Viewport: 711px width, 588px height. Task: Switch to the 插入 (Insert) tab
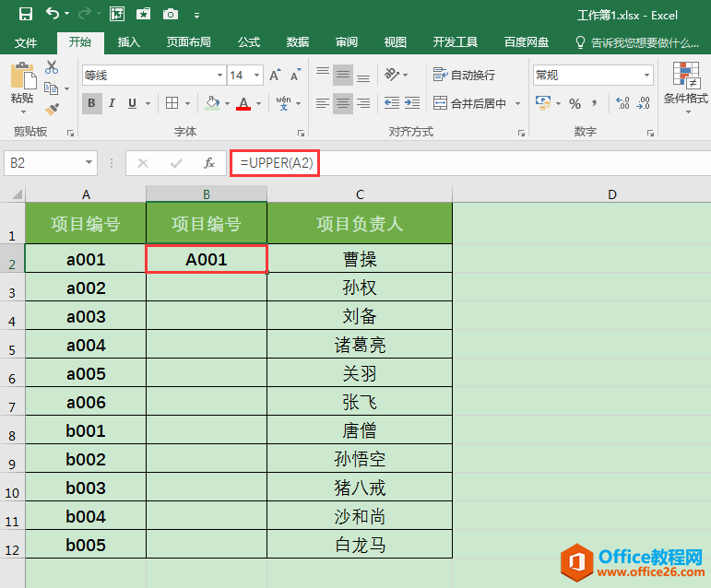point(129,42)
